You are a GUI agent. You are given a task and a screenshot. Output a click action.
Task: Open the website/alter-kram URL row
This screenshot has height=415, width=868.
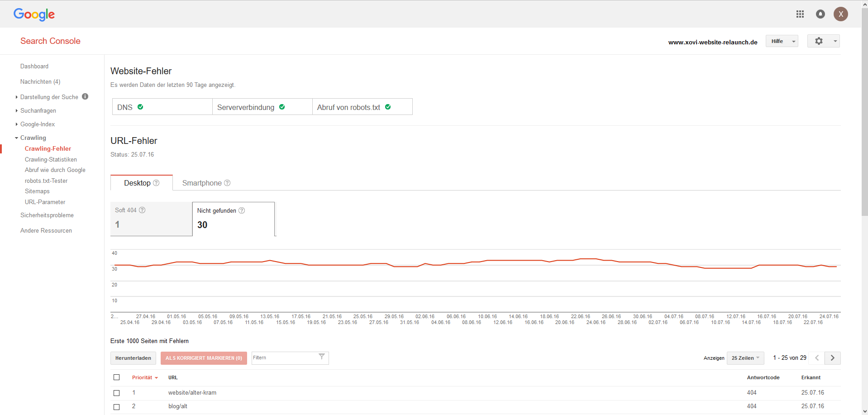tap(192, 393)
